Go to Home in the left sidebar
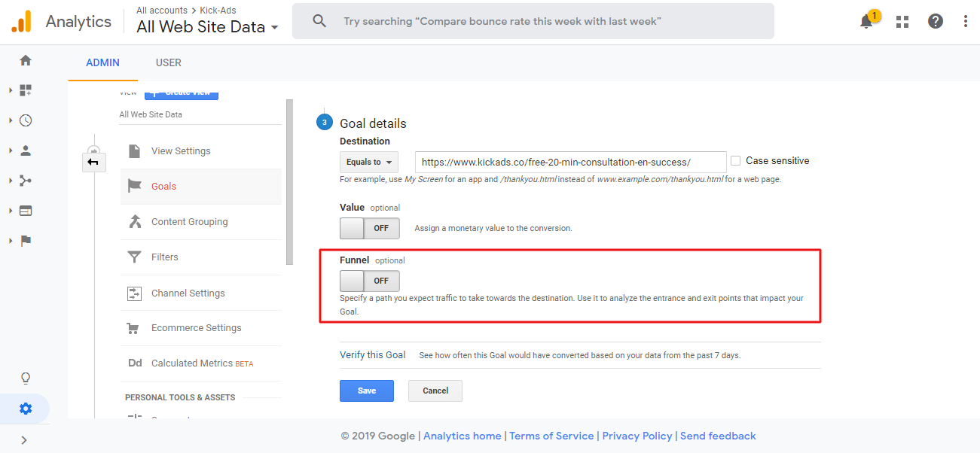The height and width of the screenshot is (453, 980). point(26,60)
